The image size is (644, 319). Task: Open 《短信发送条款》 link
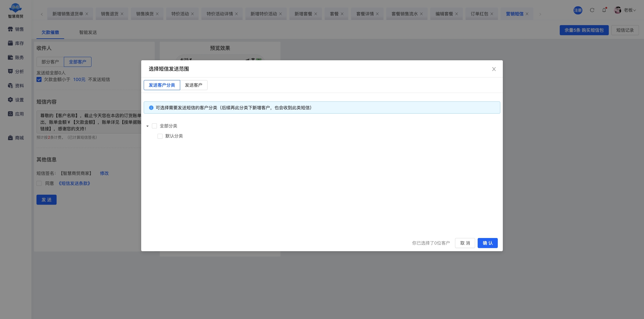click(x=74, y=183)
